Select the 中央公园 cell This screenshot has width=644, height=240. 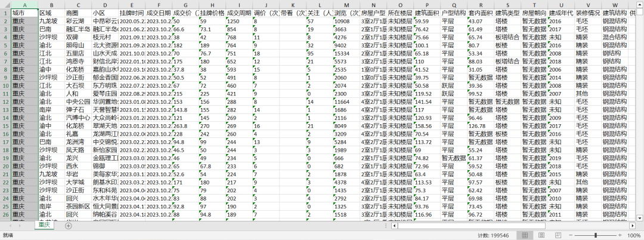coord(78,101)
